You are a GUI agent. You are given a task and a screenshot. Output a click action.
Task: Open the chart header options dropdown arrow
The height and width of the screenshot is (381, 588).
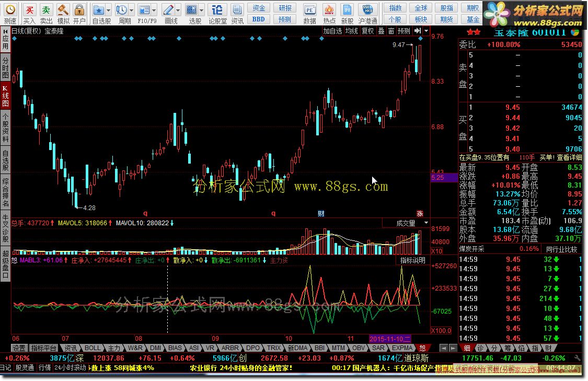click(426, 31)
